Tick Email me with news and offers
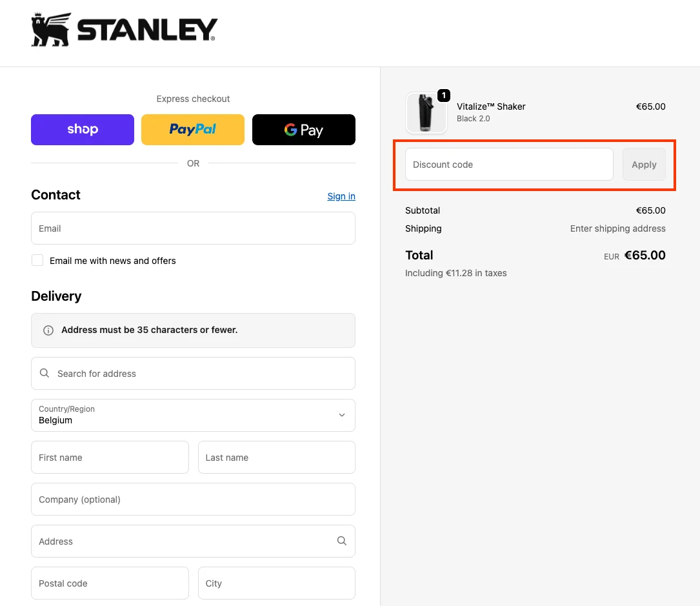 (37, 260)
